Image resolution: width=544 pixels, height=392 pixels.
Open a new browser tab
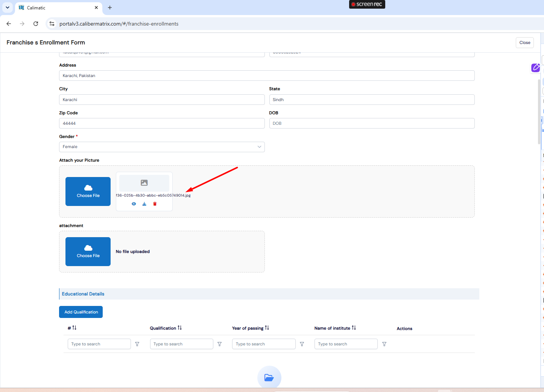pyautogui.click(x=110, y=8)
